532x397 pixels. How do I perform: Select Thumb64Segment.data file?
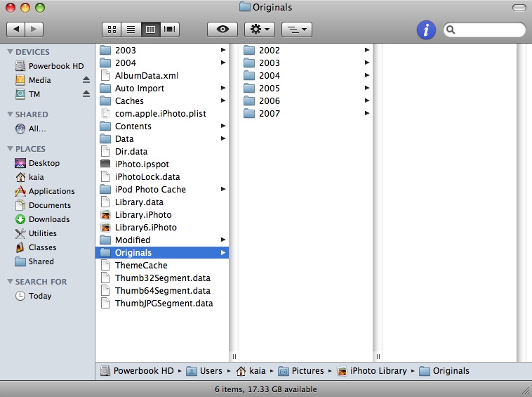(162, 290)
